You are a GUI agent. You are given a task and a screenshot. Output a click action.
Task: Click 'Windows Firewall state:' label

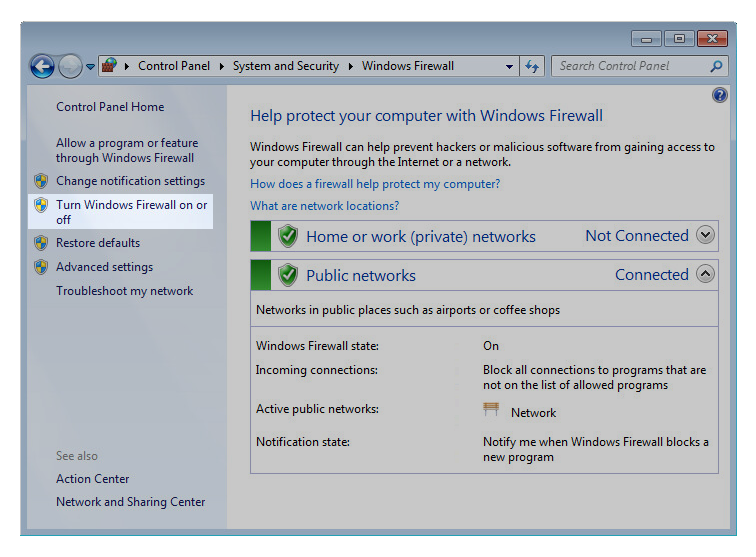tap(317, 346)
